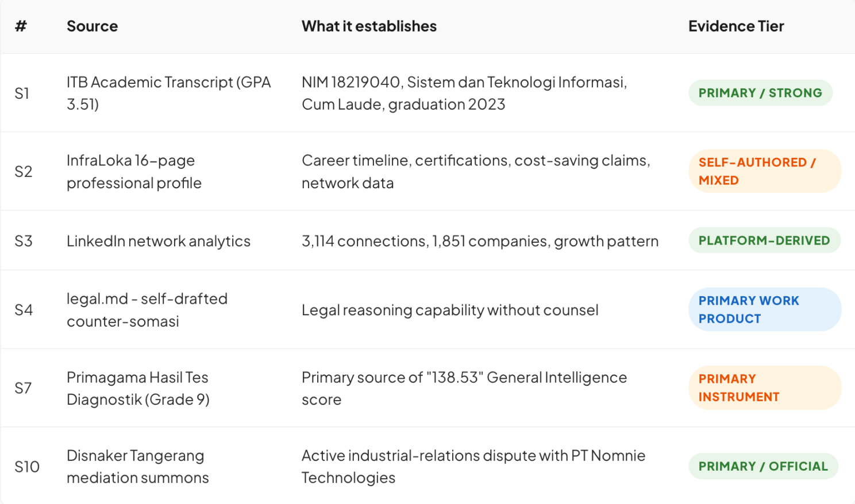This screenshot has width=855, height=504.
Task: Click the S7 row identifier
Action: click(23, 388)
